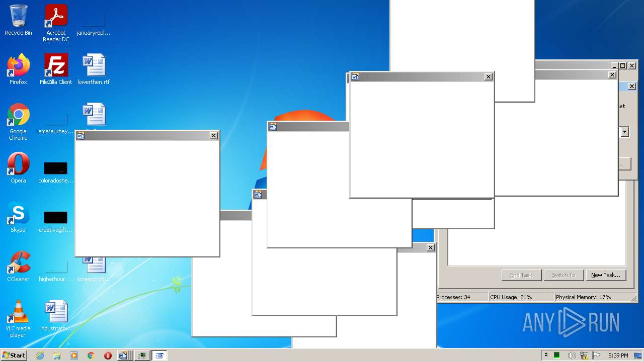Open Internet Explorer from the taskbar
Image resolution: width=644 pixels, height=362 pixels.
40,355
